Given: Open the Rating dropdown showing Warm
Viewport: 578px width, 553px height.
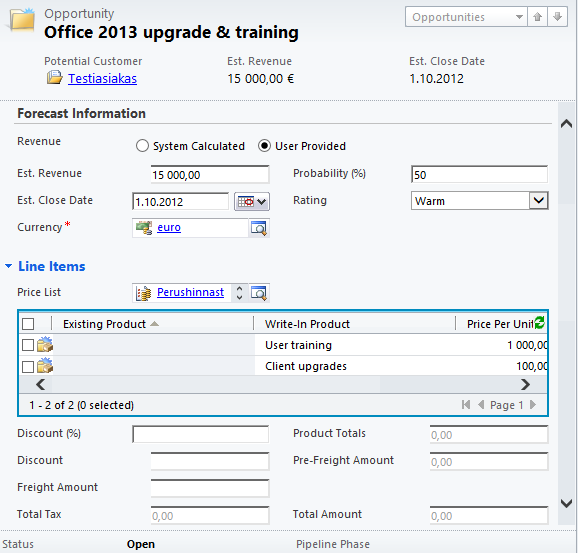Looking at the screenshot, I should click(x=480, y=201).
